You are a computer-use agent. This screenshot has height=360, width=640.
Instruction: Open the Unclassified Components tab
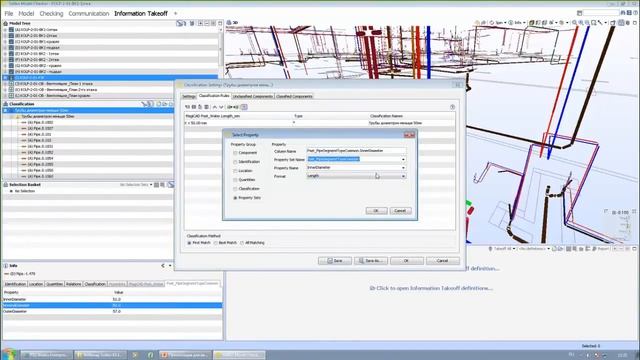click(253, 96)
